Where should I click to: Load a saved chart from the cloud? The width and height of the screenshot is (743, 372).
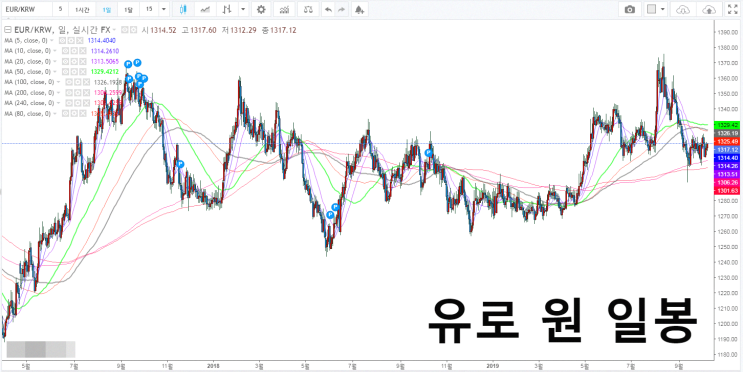pyautogui.click(x=683, y=9)
